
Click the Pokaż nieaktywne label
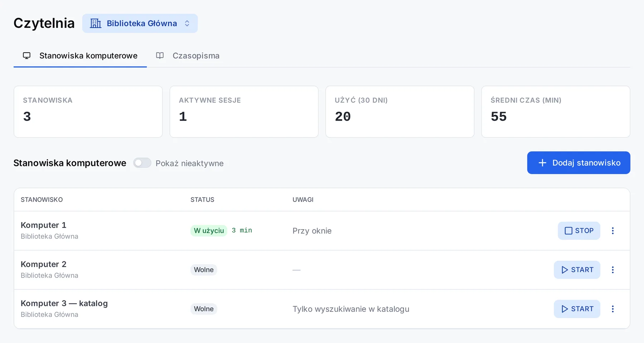point(189,163)
